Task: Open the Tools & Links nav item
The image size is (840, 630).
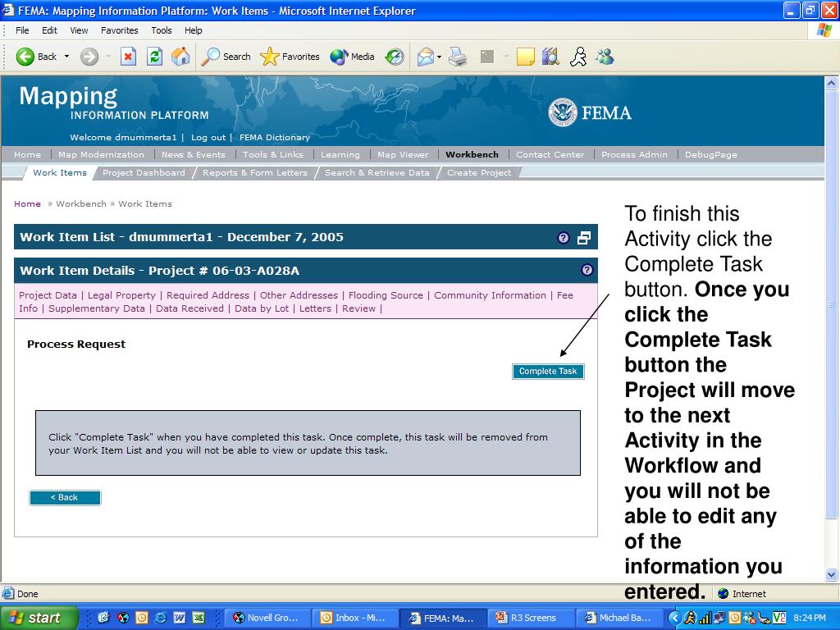Action: click(x=272, y=155)
